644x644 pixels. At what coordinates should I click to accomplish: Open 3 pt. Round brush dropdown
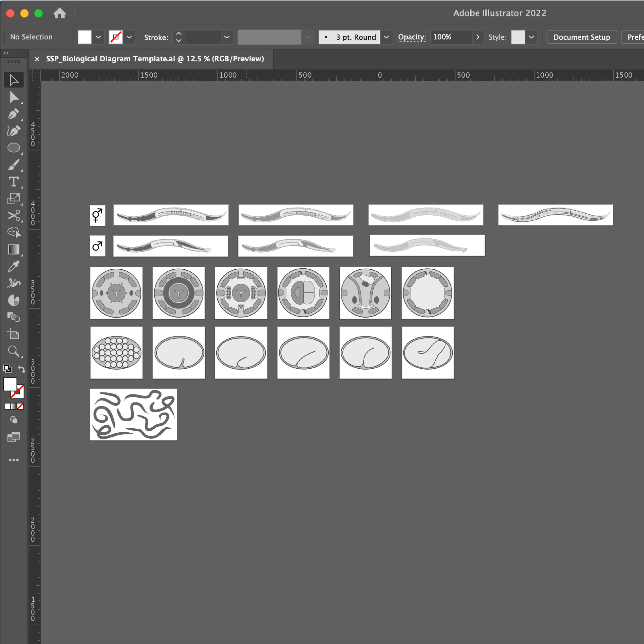386,37
